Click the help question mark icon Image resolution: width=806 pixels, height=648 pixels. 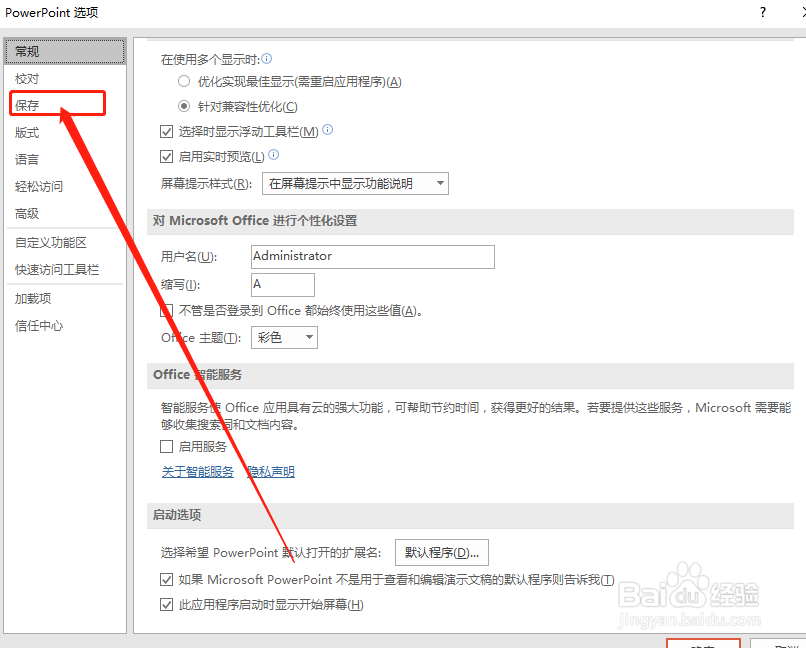tap(762, 12)
